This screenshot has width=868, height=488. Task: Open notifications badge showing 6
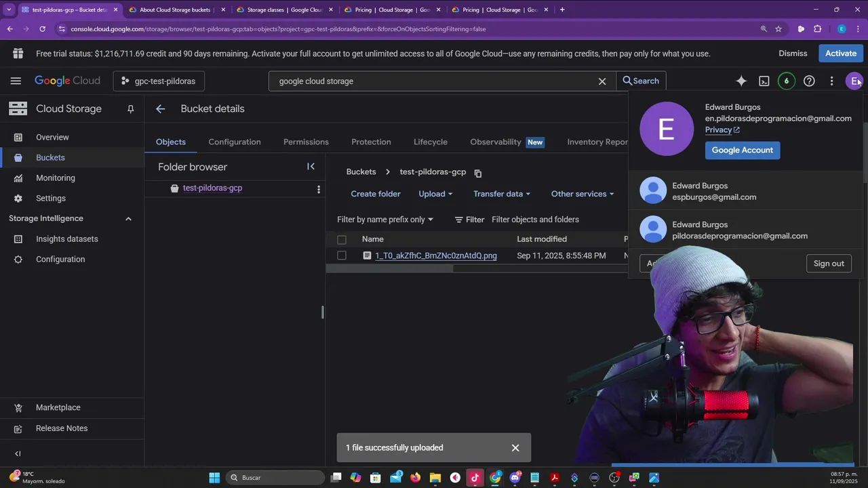pyautogui.click(x=787, y=81)
